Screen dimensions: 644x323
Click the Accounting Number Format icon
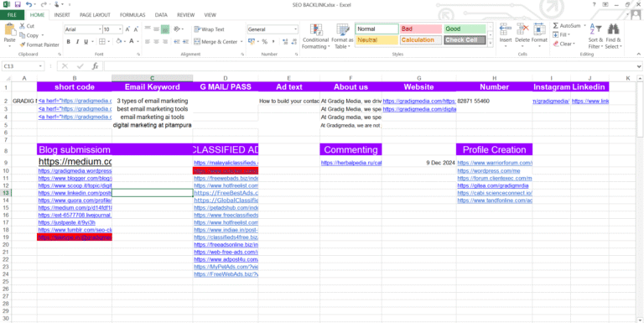pos(251,41)
